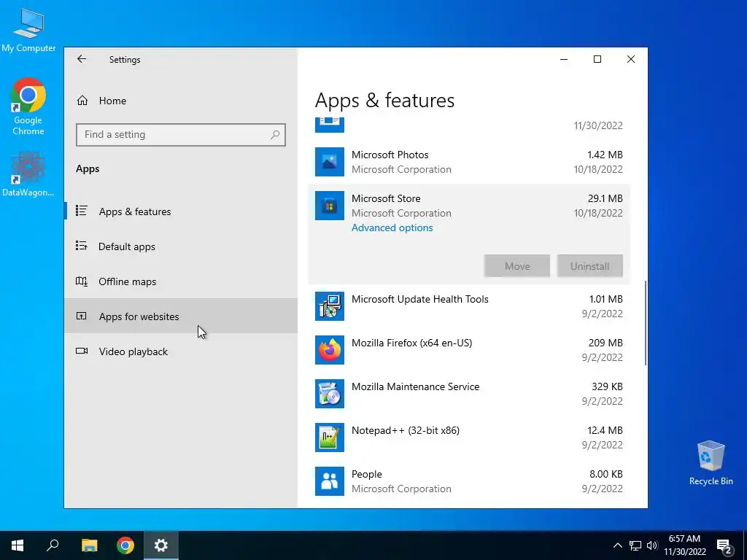The image size is (747, 560).
Task: Open Apps for websites settings
Action: (x=181, y=316)
